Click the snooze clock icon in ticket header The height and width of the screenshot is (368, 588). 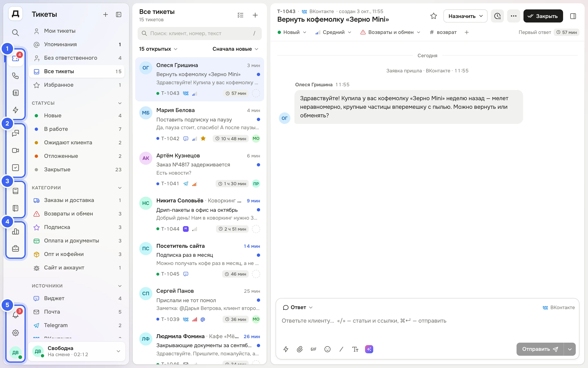point(497,16)
